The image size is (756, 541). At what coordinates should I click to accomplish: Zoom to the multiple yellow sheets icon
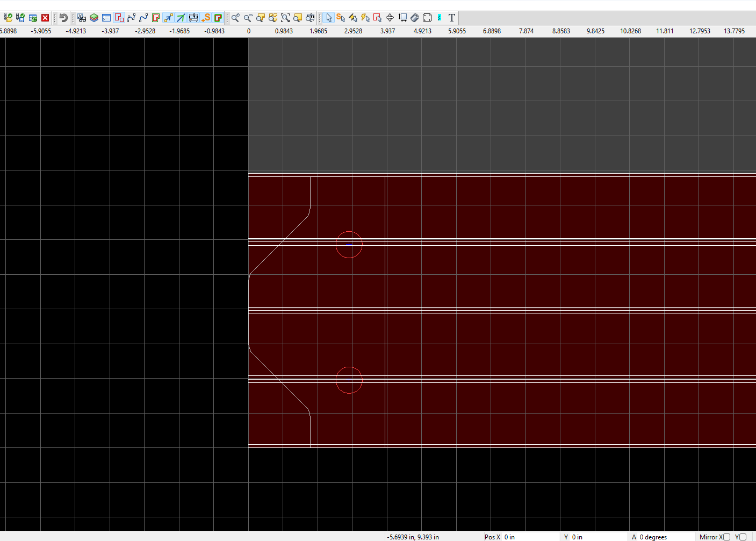273,18
